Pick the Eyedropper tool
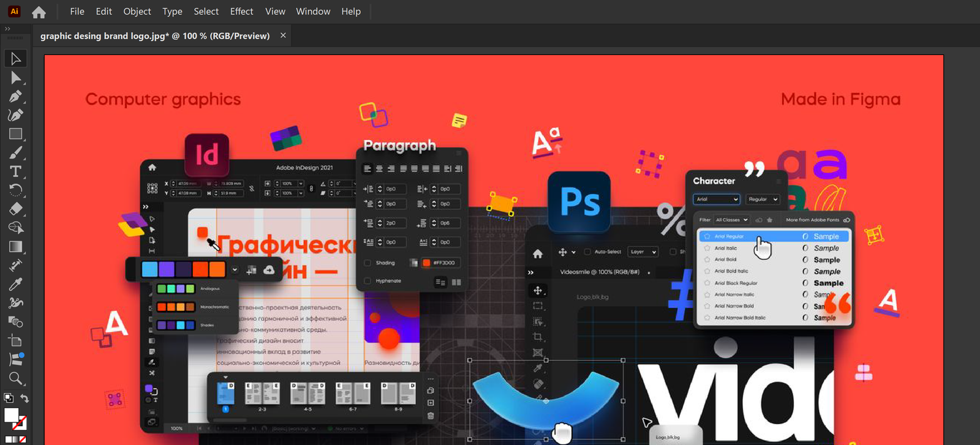 tap(16, 284)
